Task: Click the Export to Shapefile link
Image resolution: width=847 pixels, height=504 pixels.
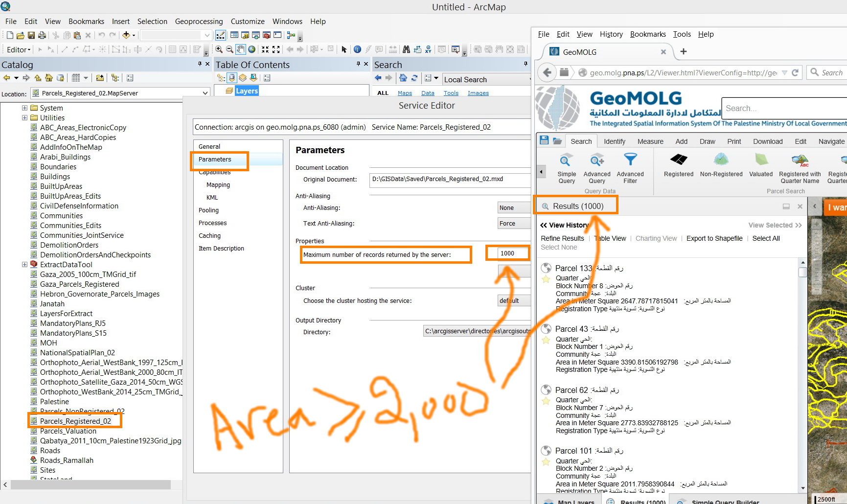Action: pyautogui.click(x=714, y=238)
